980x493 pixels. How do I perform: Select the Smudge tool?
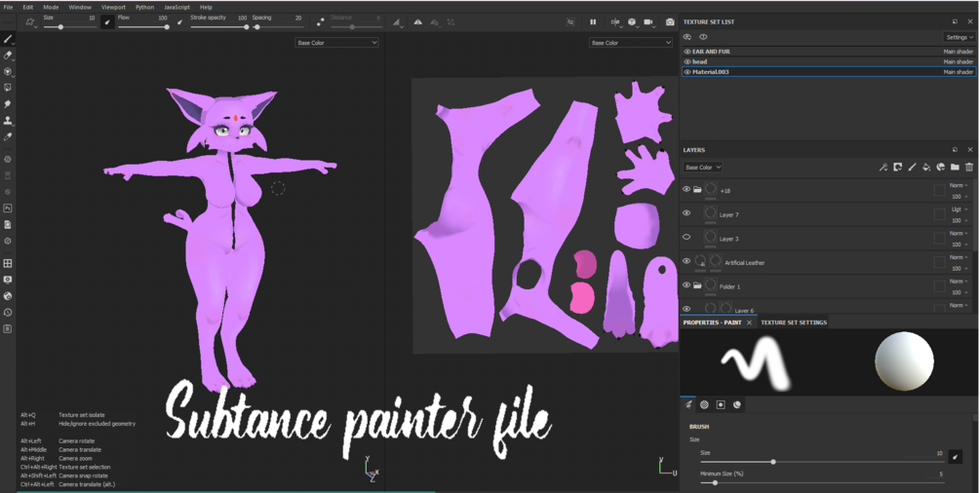(x=8, y=104)
